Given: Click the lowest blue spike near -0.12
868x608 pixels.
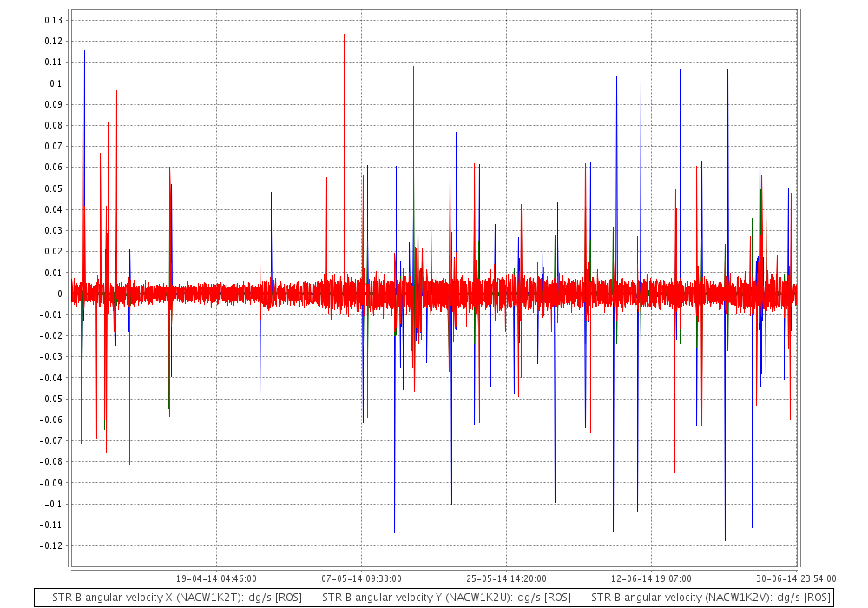Looking at the screenshot, I should tap(725, 540).
